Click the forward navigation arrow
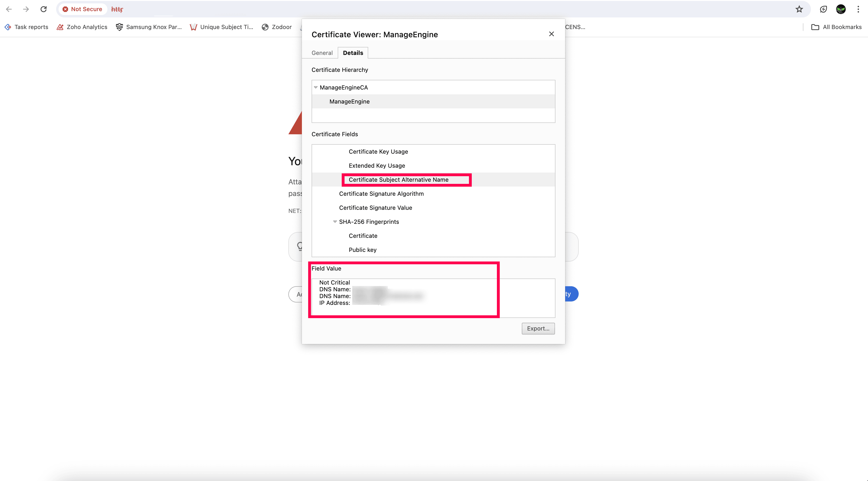The height and width of the screenshot is (481, 868). click(x=26, y=9)
